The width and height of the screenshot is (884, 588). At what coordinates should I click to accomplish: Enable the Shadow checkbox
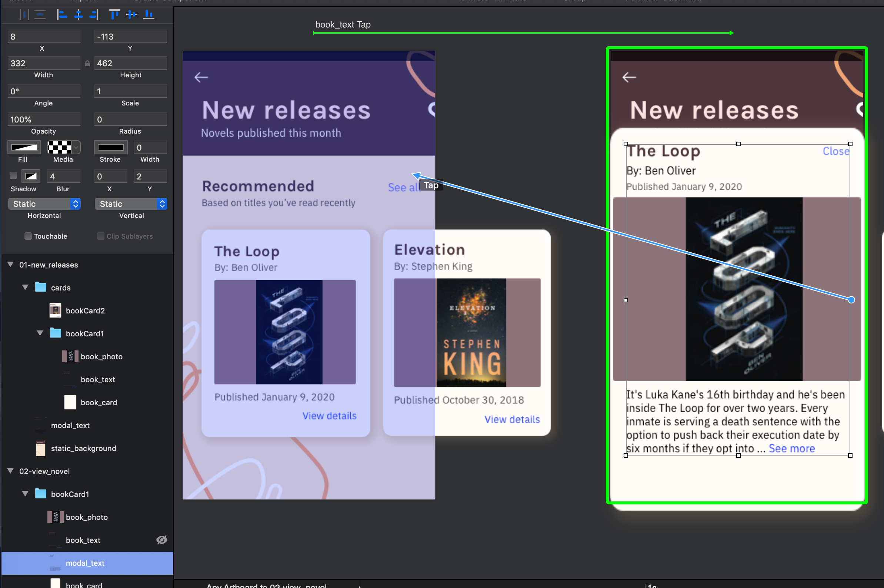click(13, 175)
